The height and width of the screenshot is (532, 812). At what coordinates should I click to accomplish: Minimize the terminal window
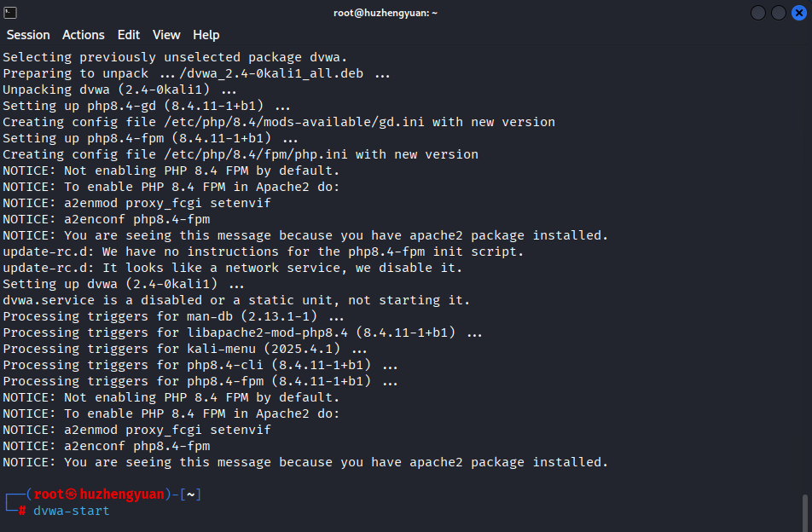coord(758,13)
